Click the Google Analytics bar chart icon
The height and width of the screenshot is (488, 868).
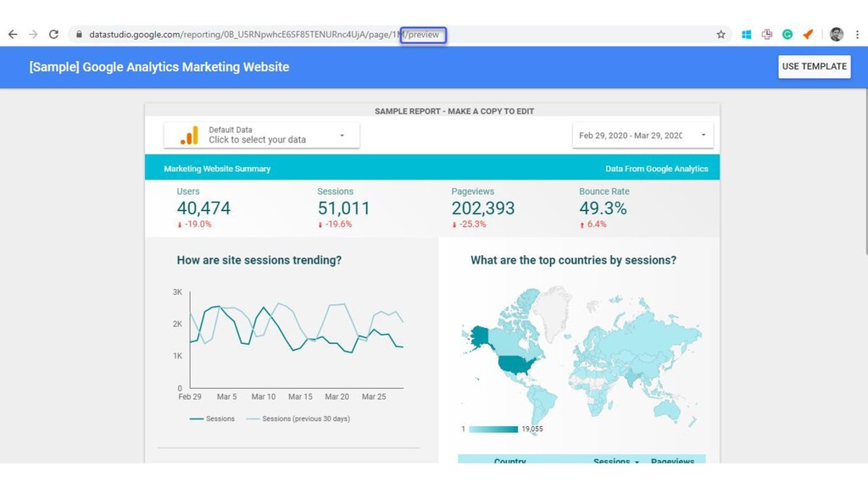pyautogui.click(x=189, y=135)
